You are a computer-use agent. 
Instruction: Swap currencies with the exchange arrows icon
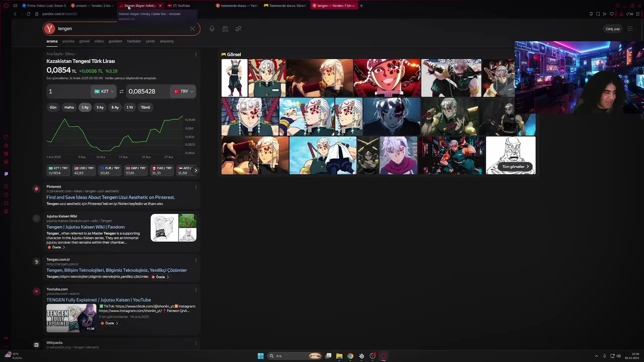[x=121, y=92]
